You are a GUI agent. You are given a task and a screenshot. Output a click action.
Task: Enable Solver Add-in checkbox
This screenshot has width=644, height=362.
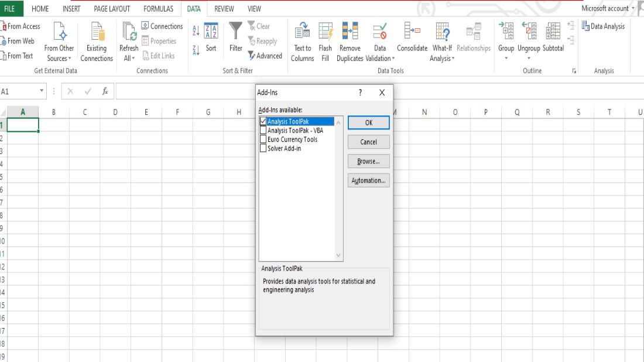(x=263, y=148)
